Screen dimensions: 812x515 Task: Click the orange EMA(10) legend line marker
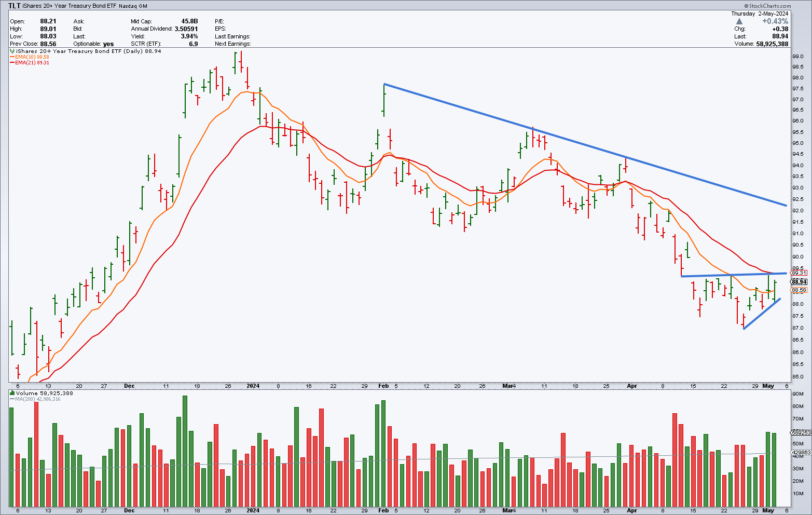pyautogui.click(x=12, y=57)
